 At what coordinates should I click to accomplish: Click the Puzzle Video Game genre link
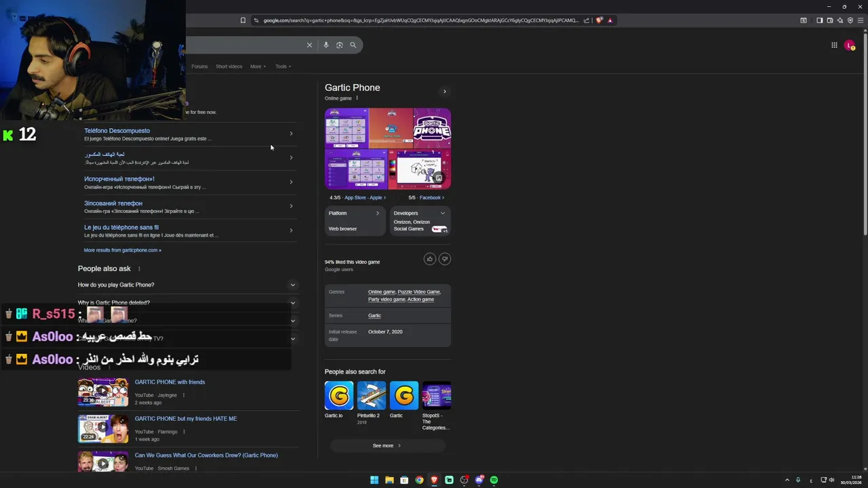tap(418, 292)
